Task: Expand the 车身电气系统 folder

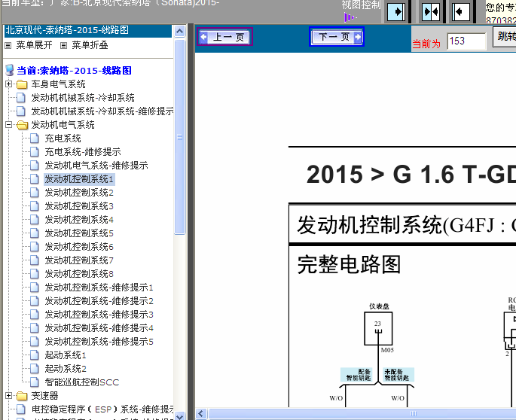Action: point(8,84)
